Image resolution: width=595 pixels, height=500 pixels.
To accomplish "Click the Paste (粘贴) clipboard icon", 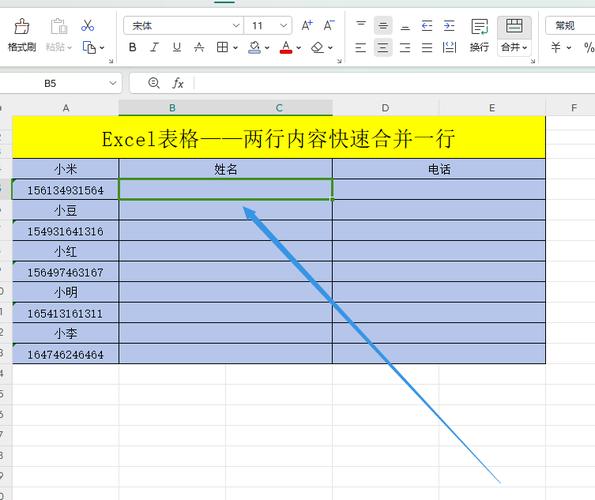I will (59, 26).
